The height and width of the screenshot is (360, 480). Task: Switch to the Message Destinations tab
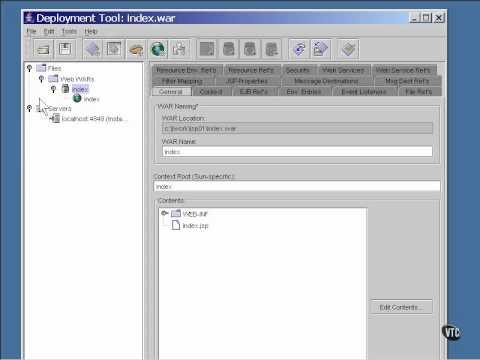coord(326,81)
